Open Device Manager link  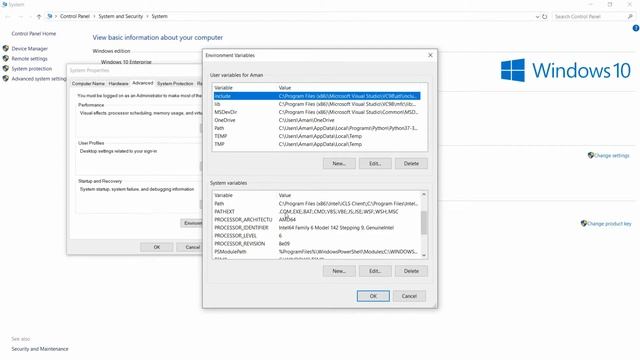click(x=30, y=49)
